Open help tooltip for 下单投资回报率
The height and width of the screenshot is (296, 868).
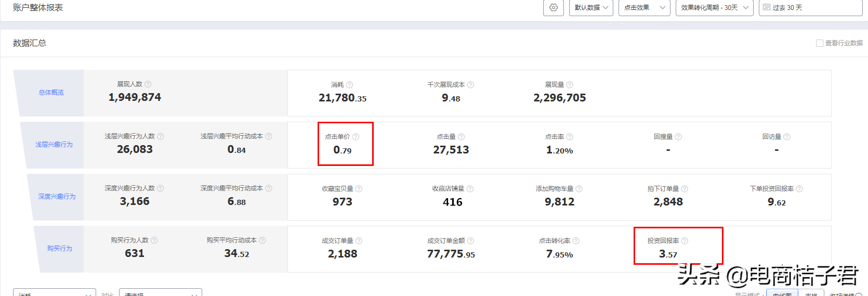coord(799,189)
